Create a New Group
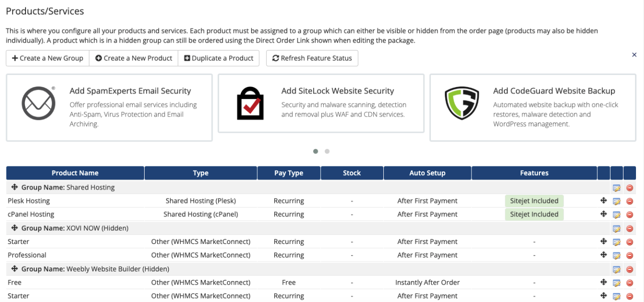The width and height of the screenshot is (644, 302). pyautogui.click(x=47, y=58)
